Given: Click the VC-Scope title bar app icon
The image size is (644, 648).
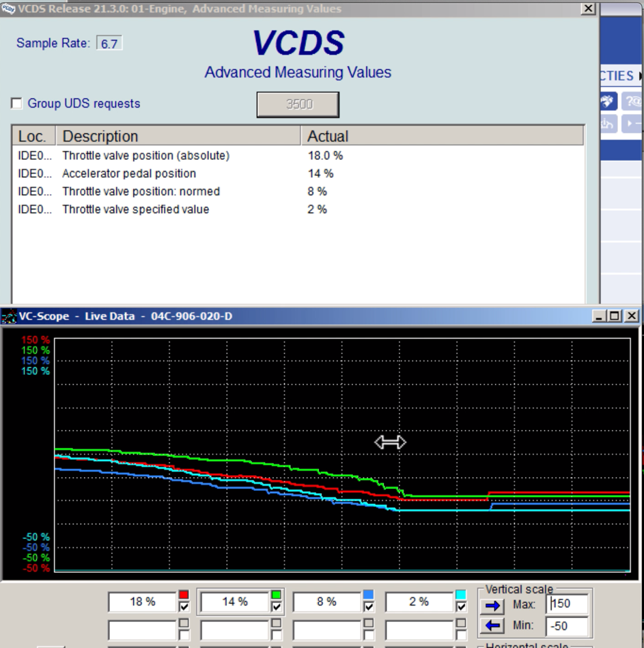Looking at the screenshot, I should point(9,317).
